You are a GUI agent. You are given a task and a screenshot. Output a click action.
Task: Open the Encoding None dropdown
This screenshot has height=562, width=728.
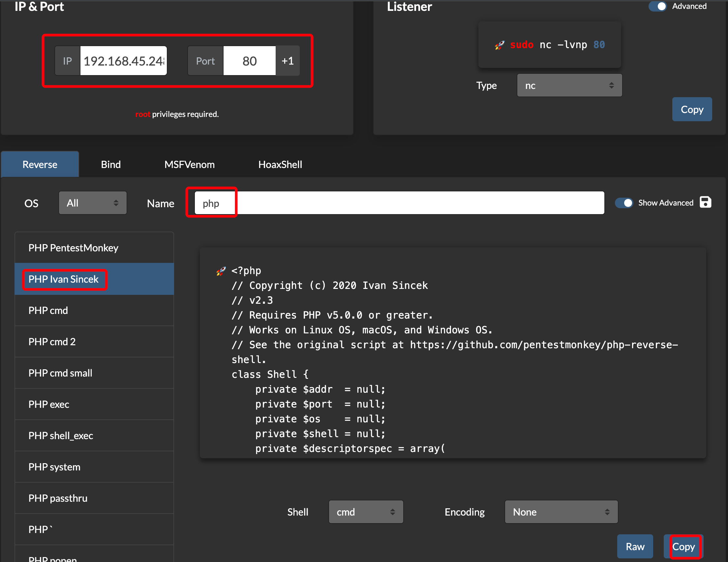coord(561,512)
